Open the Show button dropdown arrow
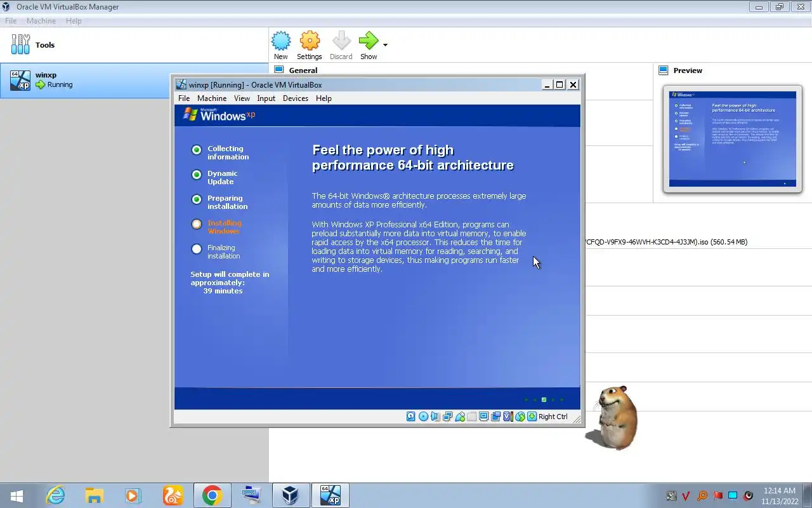This screenshot has height=508, width=812. pyautogui.click(x=385, y=45)
